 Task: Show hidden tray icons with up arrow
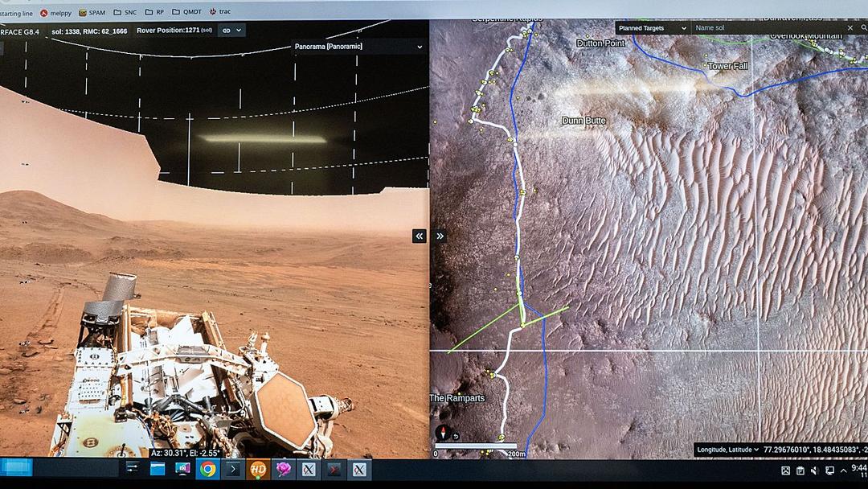tap(843, 471)
